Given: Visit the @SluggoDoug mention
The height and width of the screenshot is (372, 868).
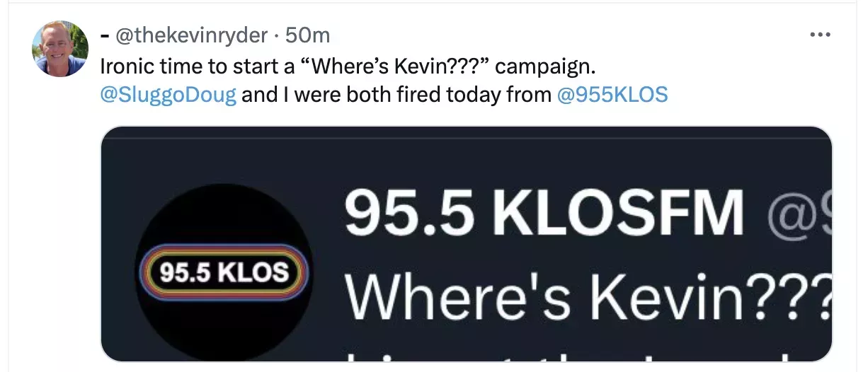Looking at the screenshot, I should (169, 94).
